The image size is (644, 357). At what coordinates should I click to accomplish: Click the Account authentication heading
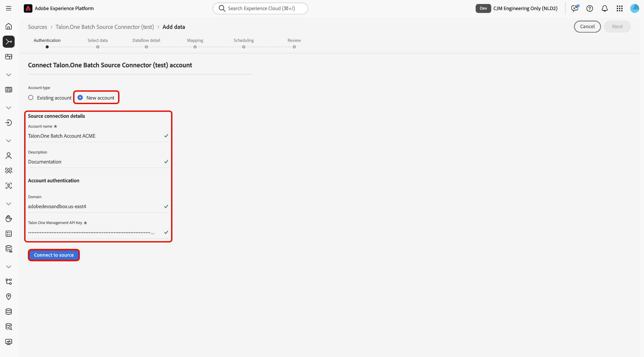(x=54, y=181)
